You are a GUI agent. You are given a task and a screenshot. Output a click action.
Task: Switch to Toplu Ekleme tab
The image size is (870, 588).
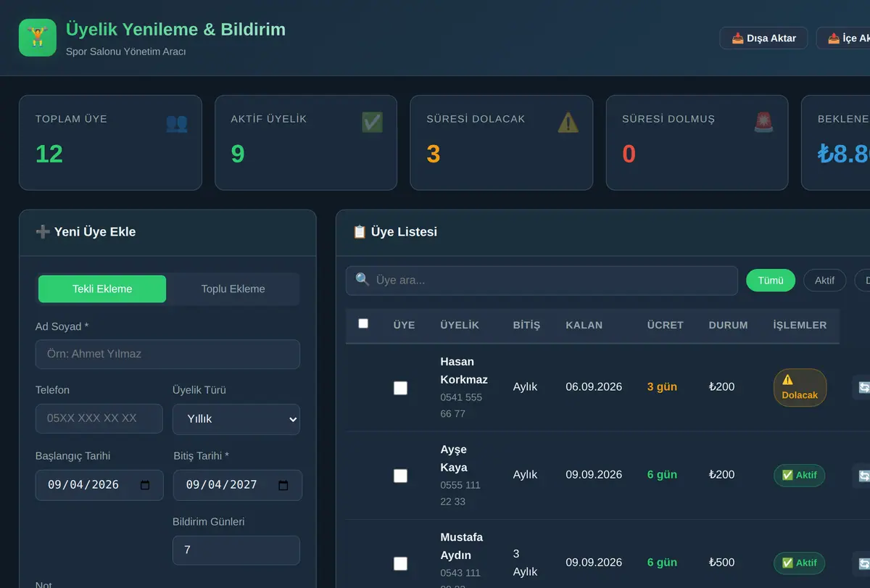coord(233,289)
